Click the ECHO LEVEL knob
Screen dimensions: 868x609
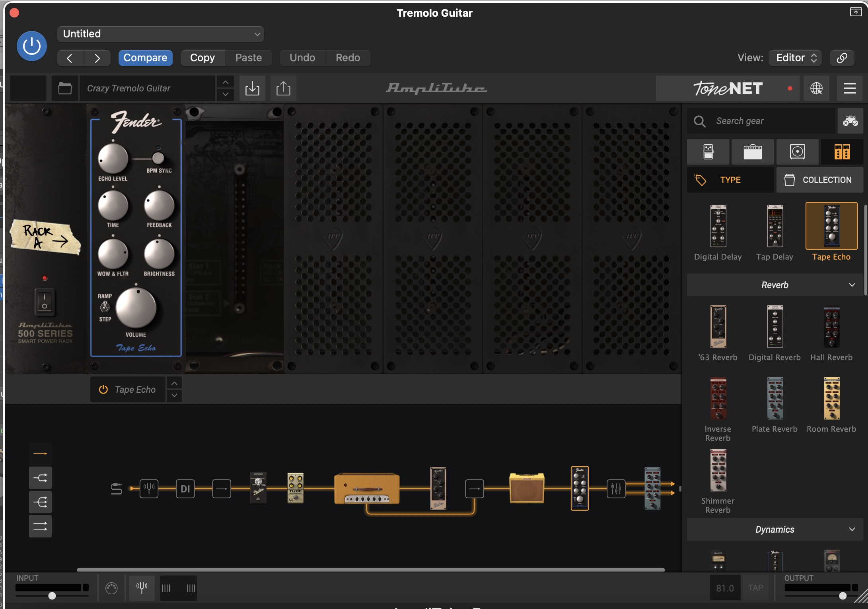(x=113, y=159)
